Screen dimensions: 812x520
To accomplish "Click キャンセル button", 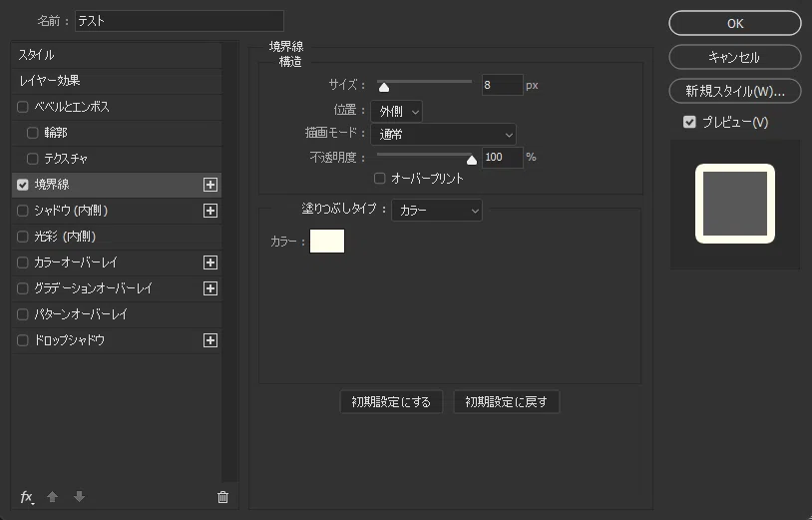I will click(735, 57).
